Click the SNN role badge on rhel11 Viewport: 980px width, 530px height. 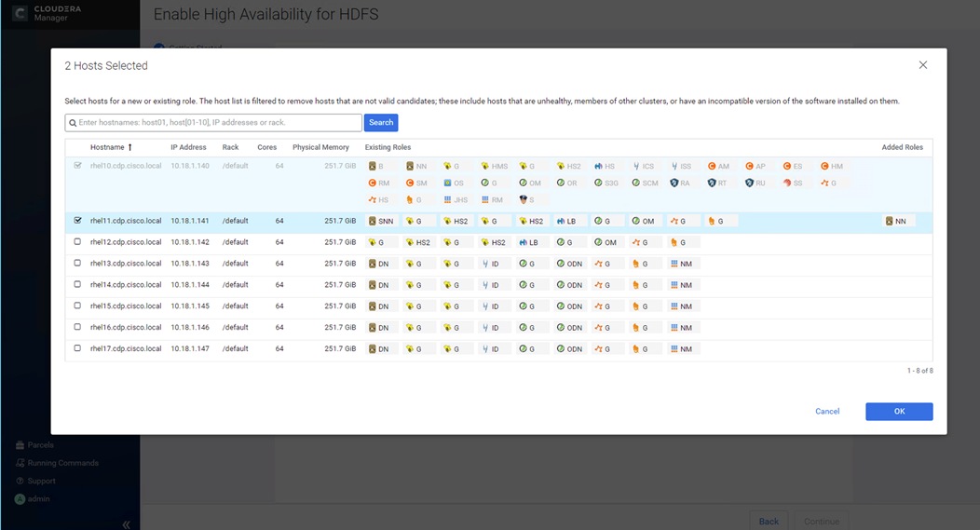point(382,222)
